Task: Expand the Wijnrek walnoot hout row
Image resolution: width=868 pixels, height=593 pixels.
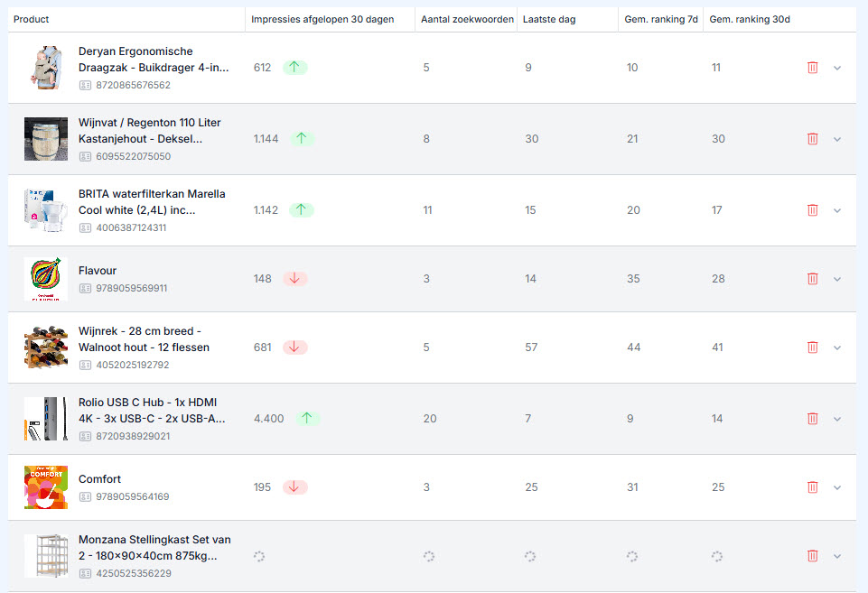Action: pyautogui.click(x=837, y=347)
